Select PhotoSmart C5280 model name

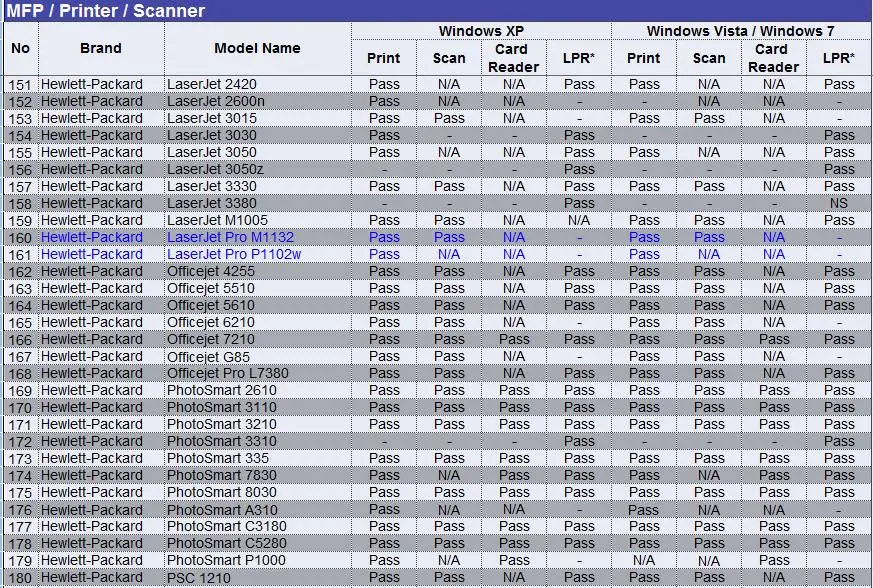(227, 543)
